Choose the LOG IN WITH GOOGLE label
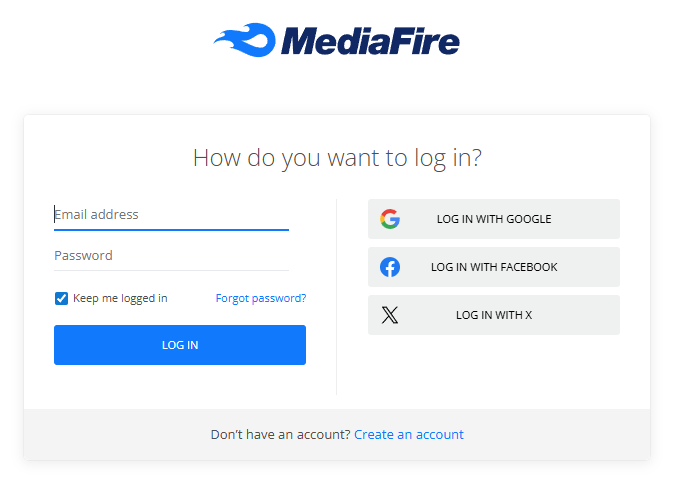 (x=494, y=219)
